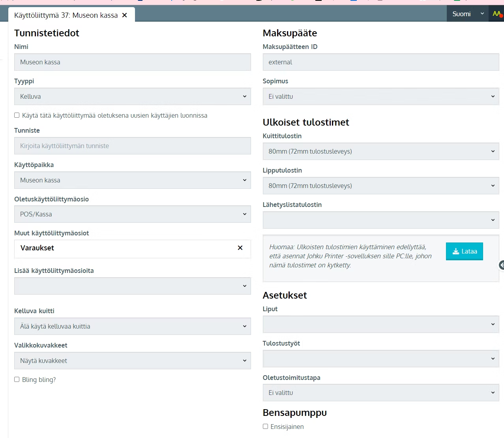Click the circled arrow icon at the right edge
This screenshot has height=438, width=504.
coord(502,265)
